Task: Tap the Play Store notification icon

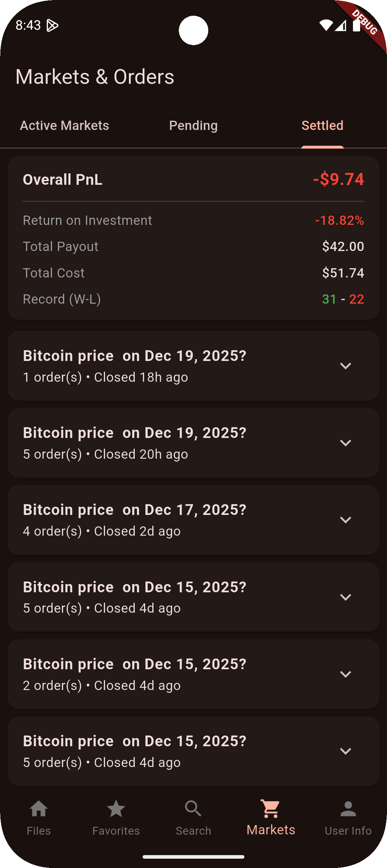Action: pyautogui.click(x=52, y=25)
